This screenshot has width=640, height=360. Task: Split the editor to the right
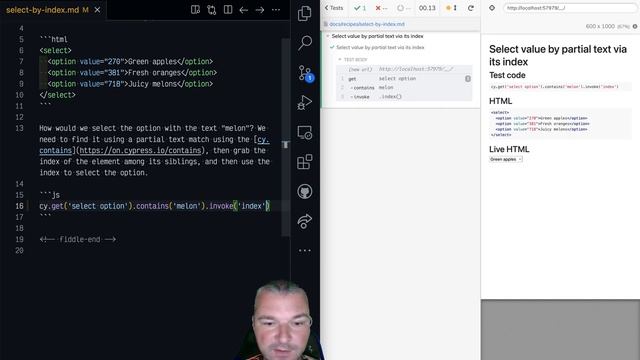[x=228, y=10]
